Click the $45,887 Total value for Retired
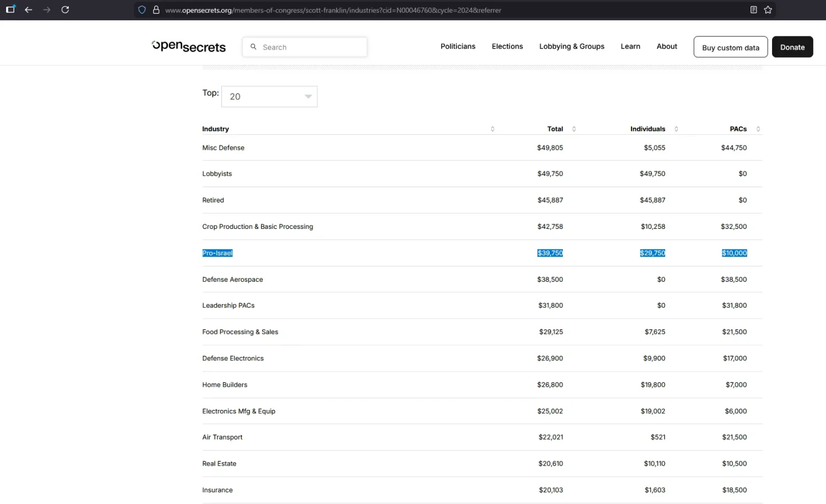This screenshot has width=826, height=504. (x=550, y=200)
